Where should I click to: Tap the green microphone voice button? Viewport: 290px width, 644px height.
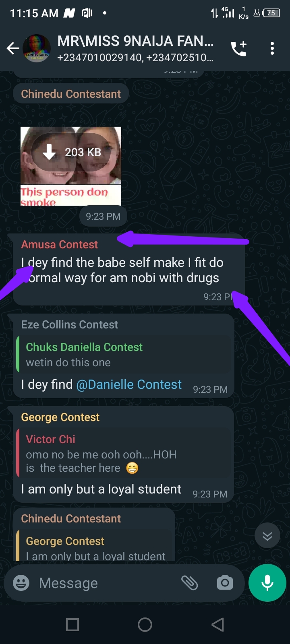267,583
